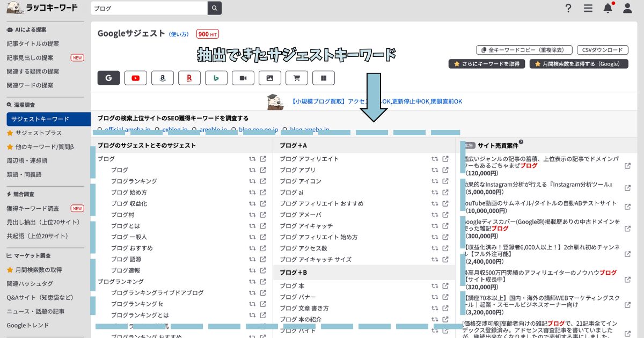Open the （使い方） link next to Googleサジェスト
This screenshot has width=644, height=338.
pos(179,34)
